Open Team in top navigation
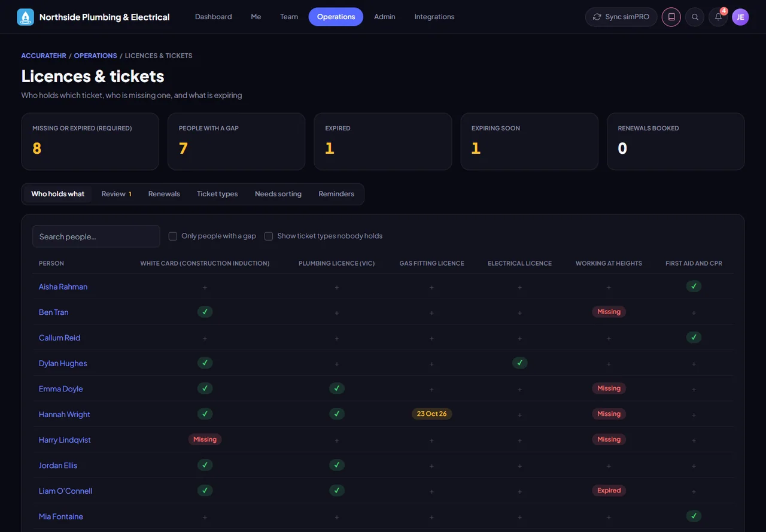 coord(289,17)
